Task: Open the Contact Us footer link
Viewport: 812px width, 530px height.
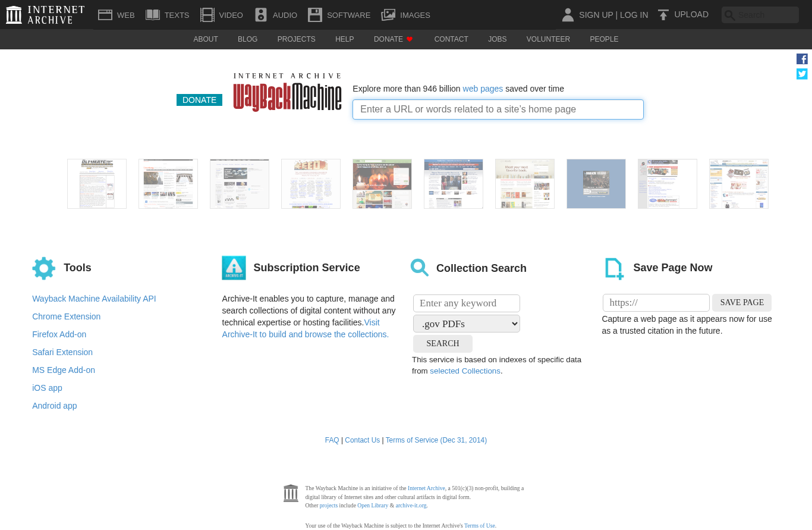Action: click(362, 440)
